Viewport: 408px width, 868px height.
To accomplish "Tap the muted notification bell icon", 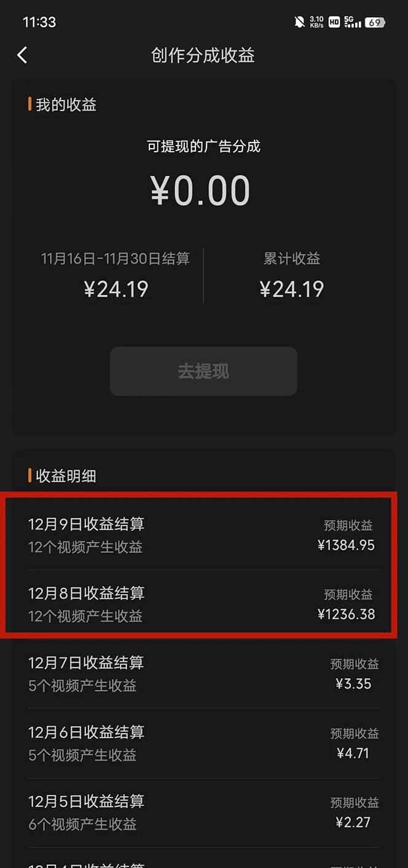I will 299,22.
